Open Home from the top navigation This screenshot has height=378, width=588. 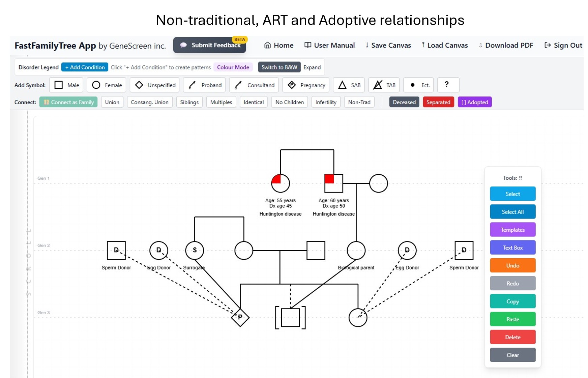pos(278,45)
